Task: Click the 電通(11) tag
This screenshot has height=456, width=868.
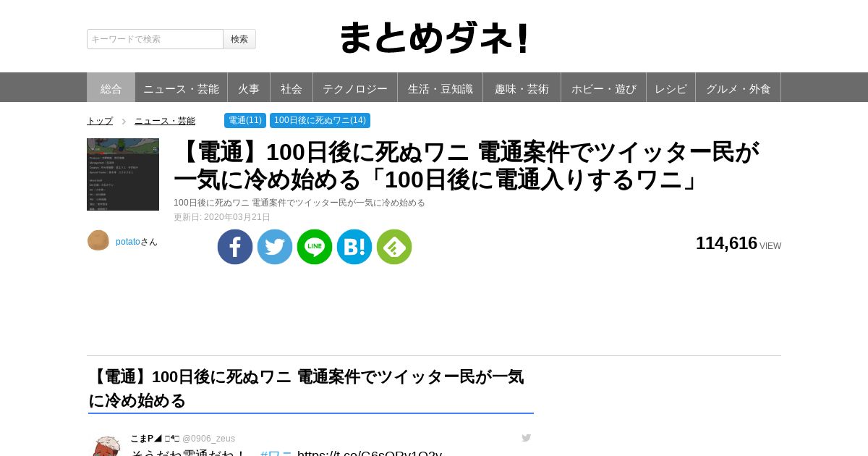Action: 245,120
